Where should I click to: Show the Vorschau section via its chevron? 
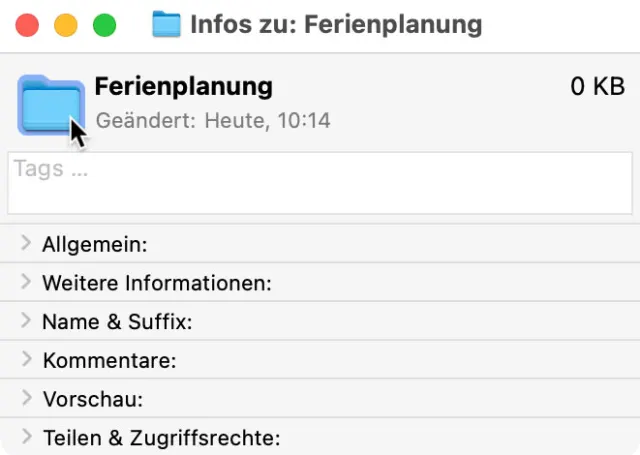click(26, 398)
